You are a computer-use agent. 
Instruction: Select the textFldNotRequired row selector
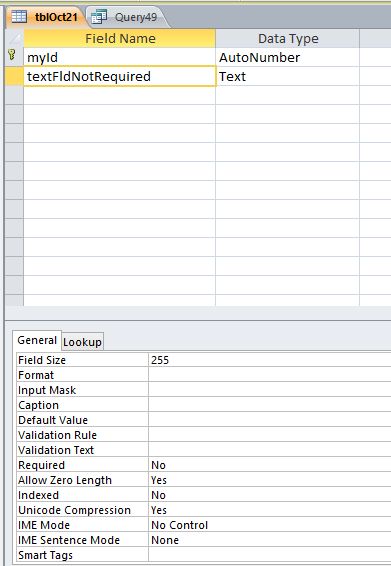coord(14,76)
